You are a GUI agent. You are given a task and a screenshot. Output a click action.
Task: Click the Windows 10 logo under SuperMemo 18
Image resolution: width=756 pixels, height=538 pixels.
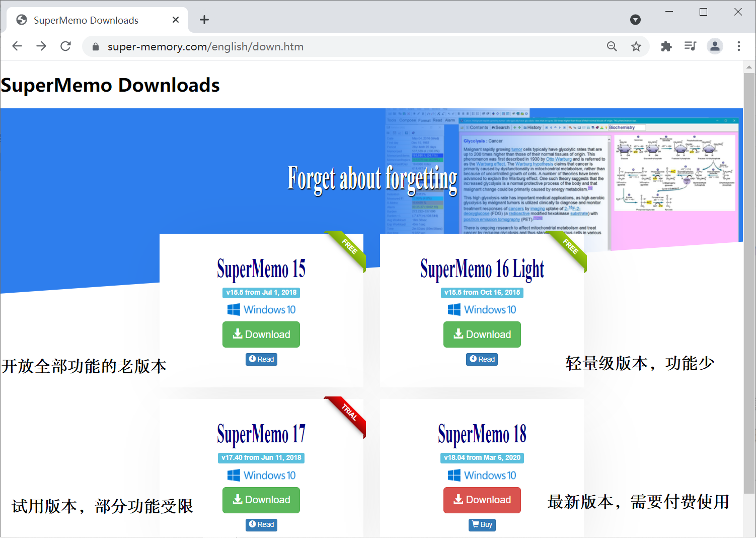click(x=482, y=476)
